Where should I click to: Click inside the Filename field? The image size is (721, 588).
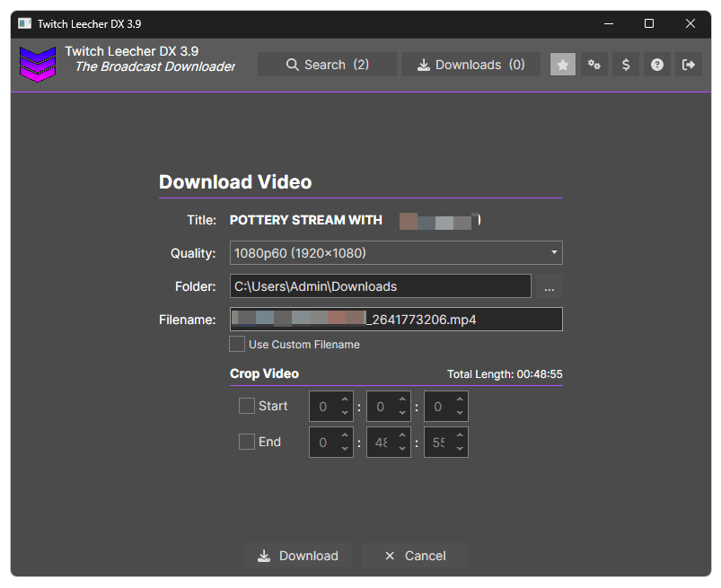click(x=395, y=319)
